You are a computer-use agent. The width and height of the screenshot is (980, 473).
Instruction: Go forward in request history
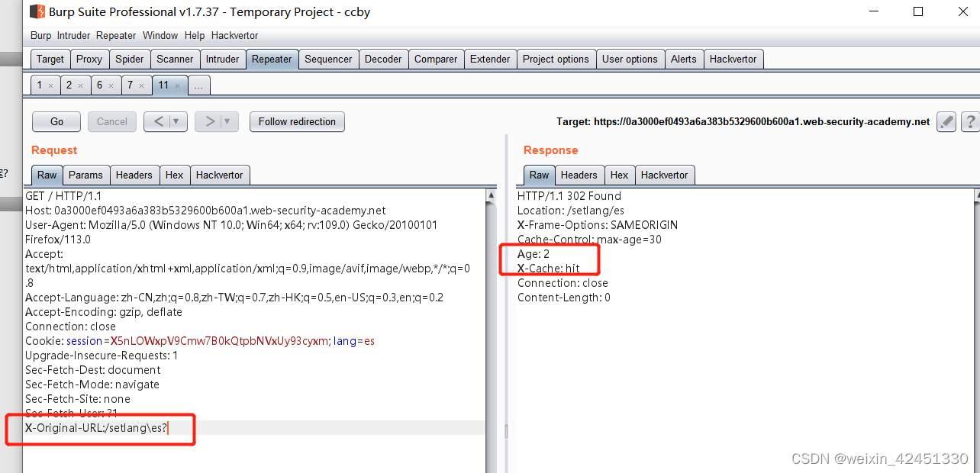coord(209,121)
